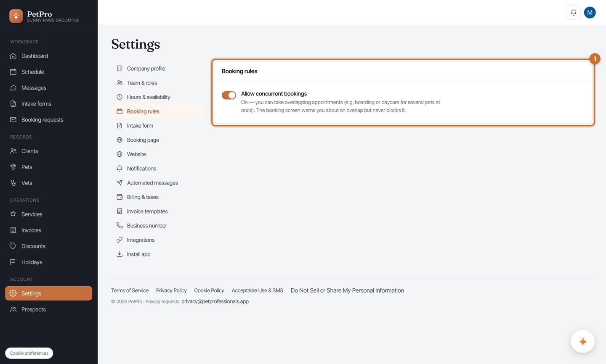Open the notifications bell in top bar
The width and height of the screenshot is (606, 364).
click(x=573, y=13)
